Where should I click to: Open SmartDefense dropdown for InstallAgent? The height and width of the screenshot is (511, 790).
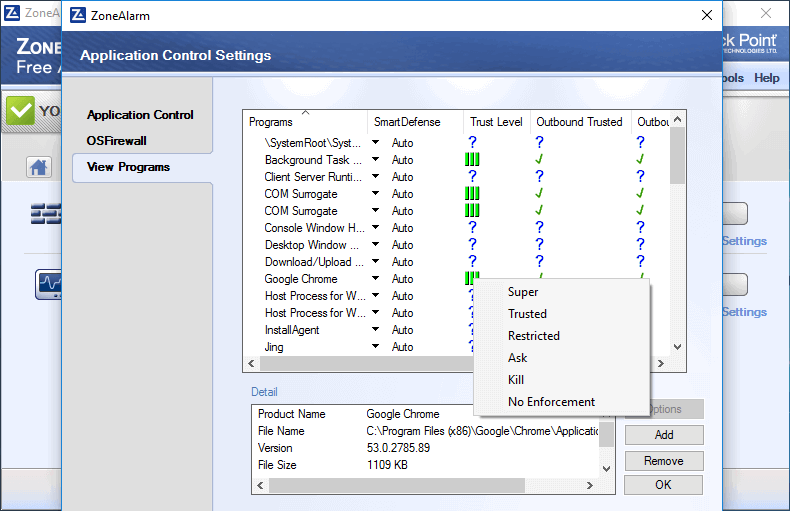point(375,330)
